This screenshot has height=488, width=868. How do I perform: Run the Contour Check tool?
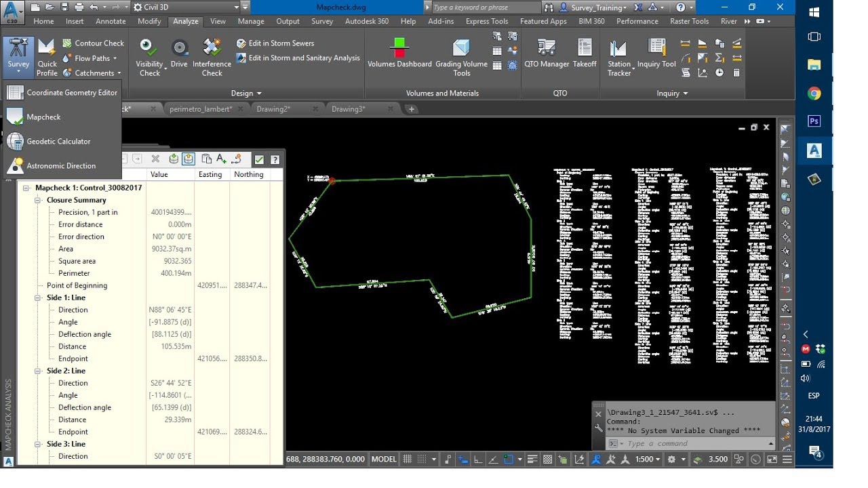pos(93,43)
